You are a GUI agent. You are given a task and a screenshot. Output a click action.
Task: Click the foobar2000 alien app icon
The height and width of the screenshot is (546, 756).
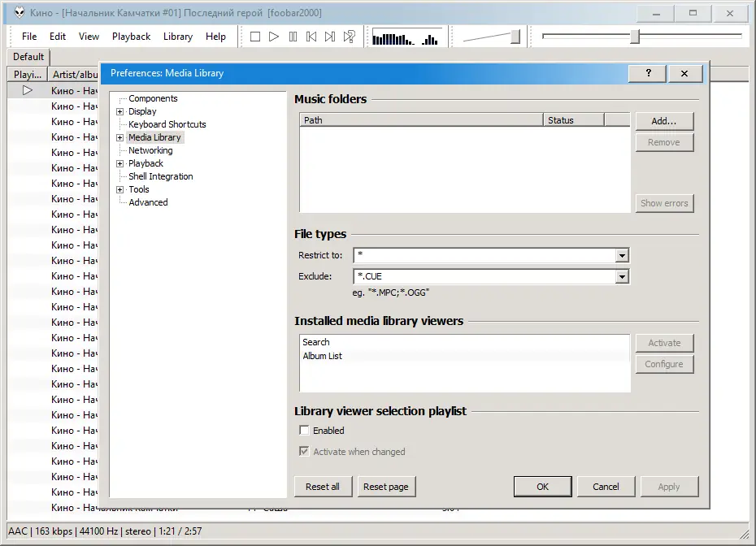(20, 12)
